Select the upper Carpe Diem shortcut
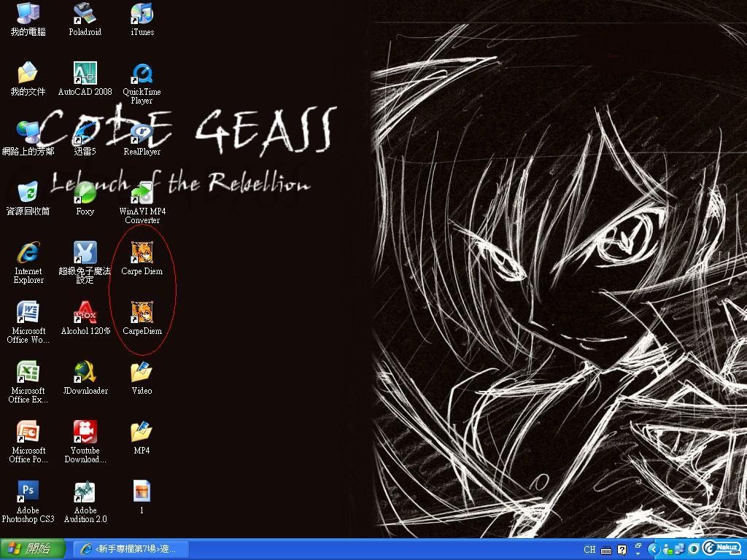The width and height of the screenshot is (747, 560). (142, 253)
